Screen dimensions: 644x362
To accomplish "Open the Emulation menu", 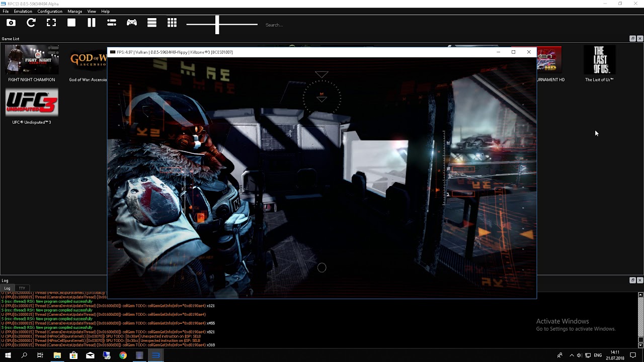I will pyautogui.click(x=23, y=11).
